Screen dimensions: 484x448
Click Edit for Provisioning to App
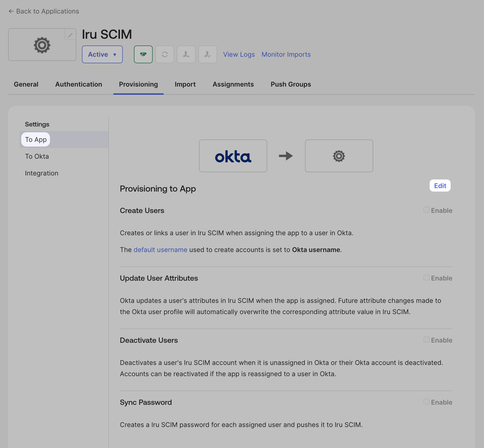click(440, 186)
